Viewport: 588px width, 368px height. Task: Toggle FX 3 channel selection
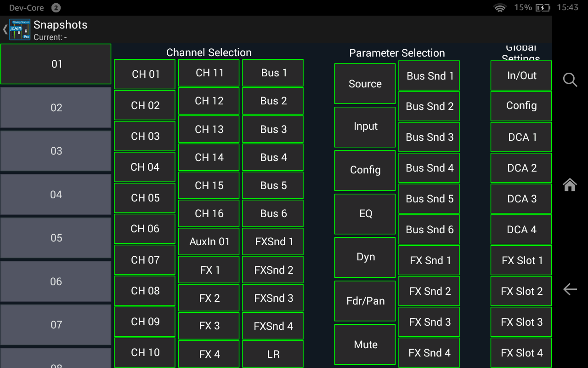coord(209,326)
